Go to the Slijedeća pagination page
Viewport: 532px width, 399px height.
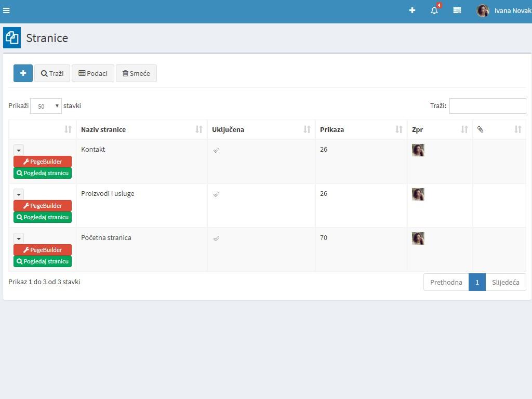click(x=505, y=282)
